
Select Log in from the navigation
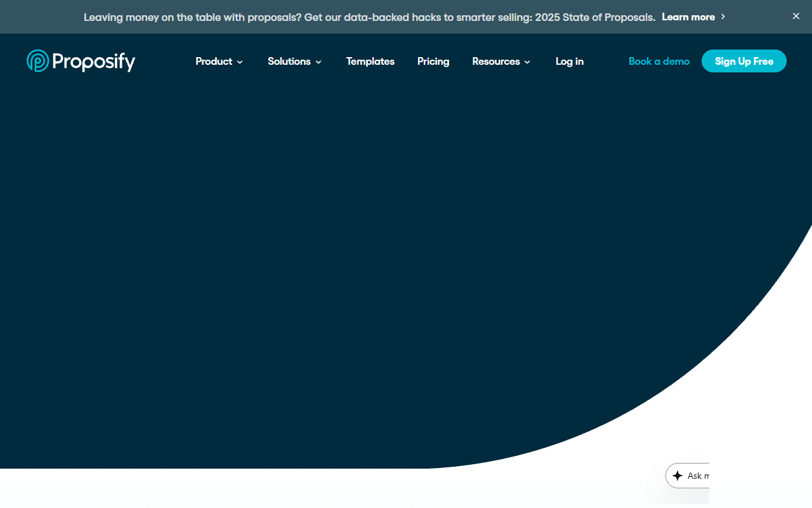[x=570, y=62]
